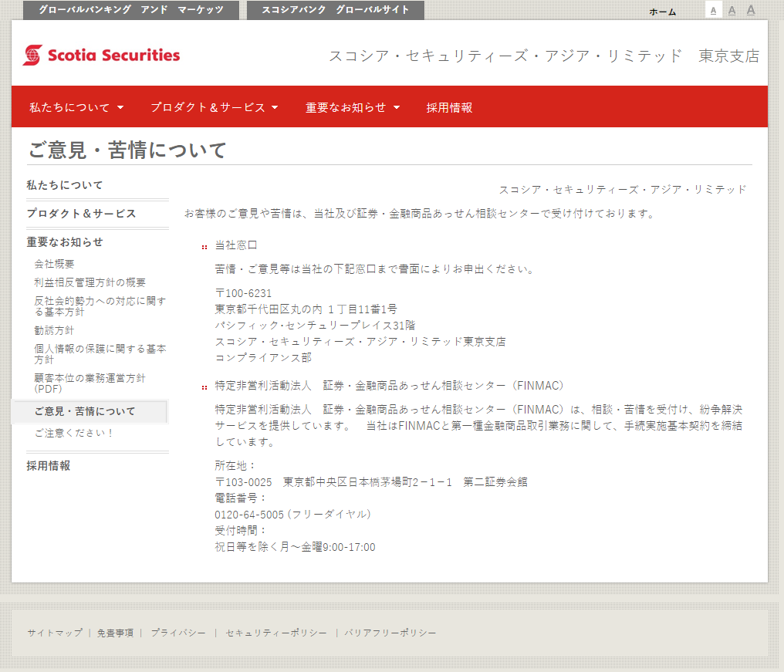Screen dimensions: 784x672
Task: Click the phone number 0120-64-5005
Action: click(249, 514)
